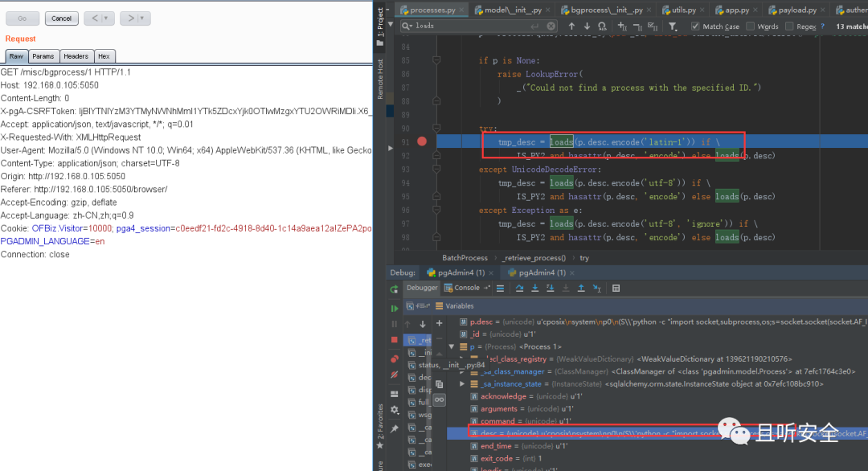Open search history magnifier dropdown
This screenshot has height=471, width=868.
coord(407,26)
